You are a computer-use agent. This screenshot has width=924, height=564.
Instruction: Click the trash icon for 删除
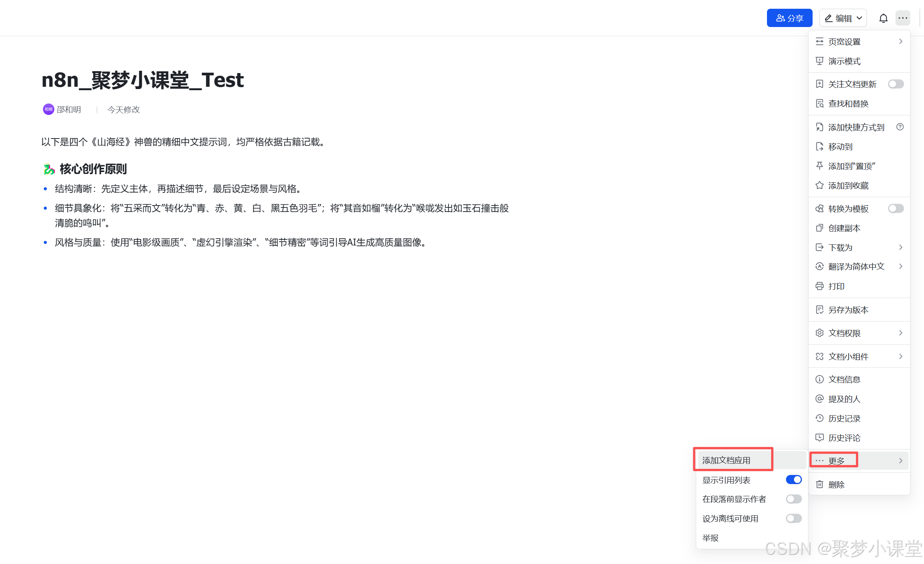point(819,484)
